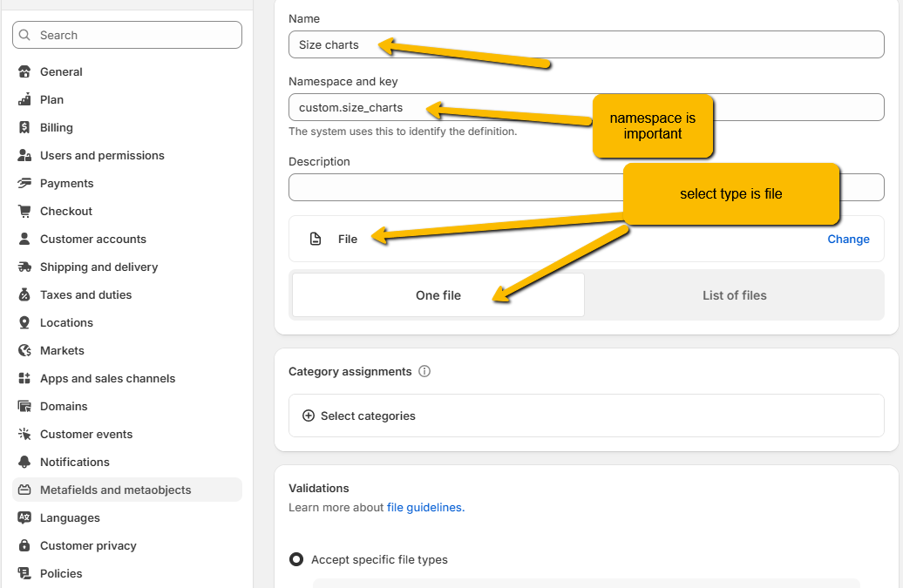Click the General store icon in sidebar
The width and height of the screenshot is (903, 588).
point(24,72)
